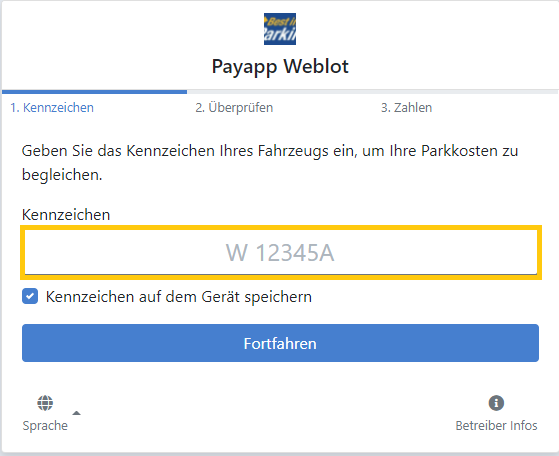Screen dimensions: 559x456
Task: Click the Kennzeichen field label
Action: tap(66, 215)
